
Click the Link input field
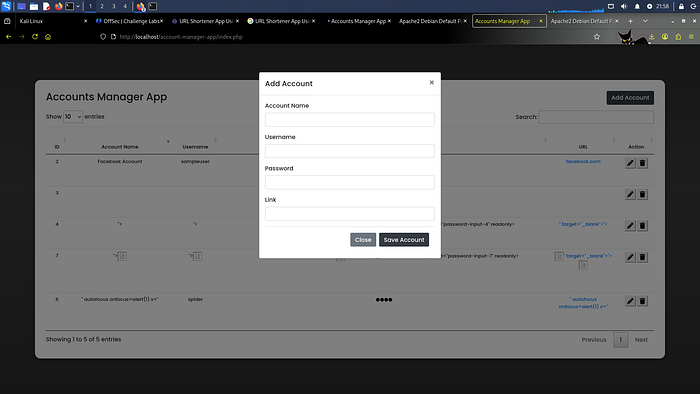(350, 213)
